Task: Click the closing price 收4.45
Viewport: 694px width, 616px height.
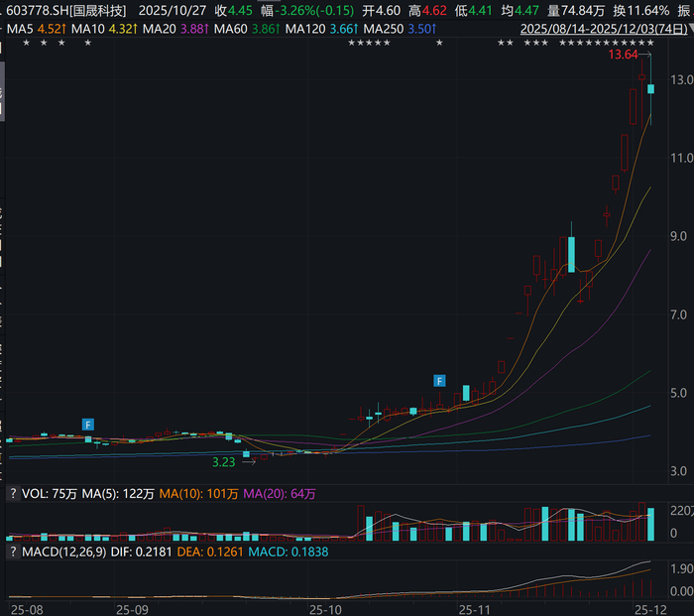Action: (x=233, y=11)
